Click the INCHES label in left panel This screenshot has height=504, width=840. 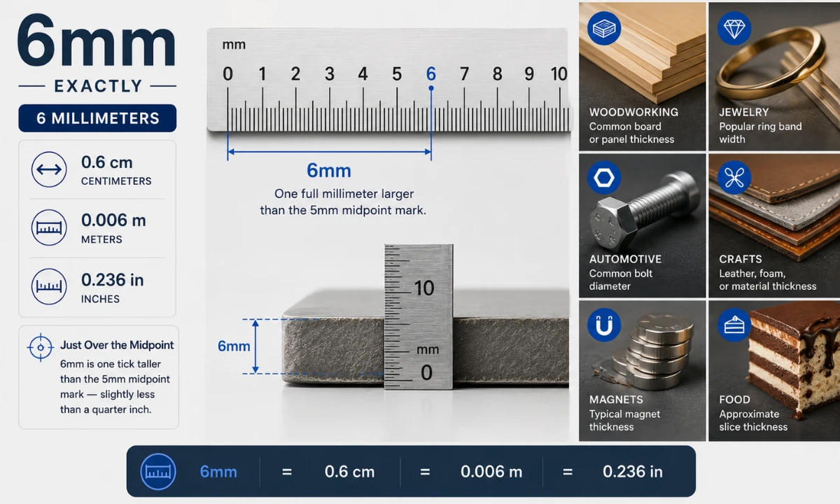tap(100, 299)
